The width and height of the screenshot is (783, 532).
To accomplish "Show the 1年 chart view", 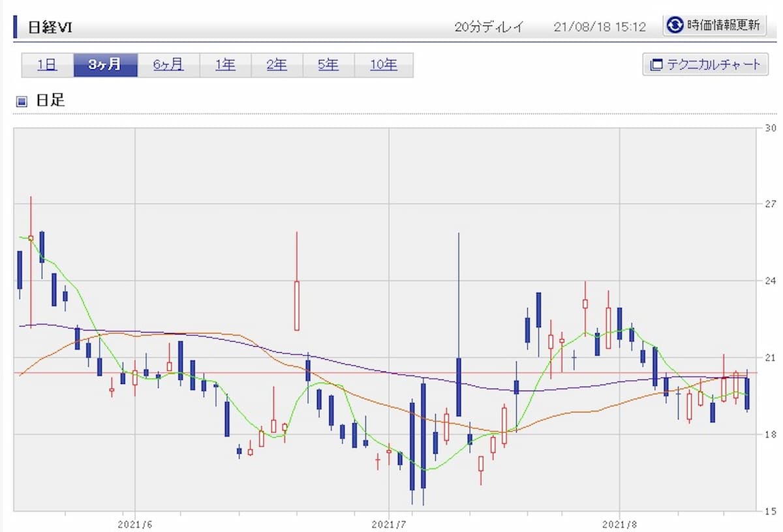I will (x=225, y=65).
